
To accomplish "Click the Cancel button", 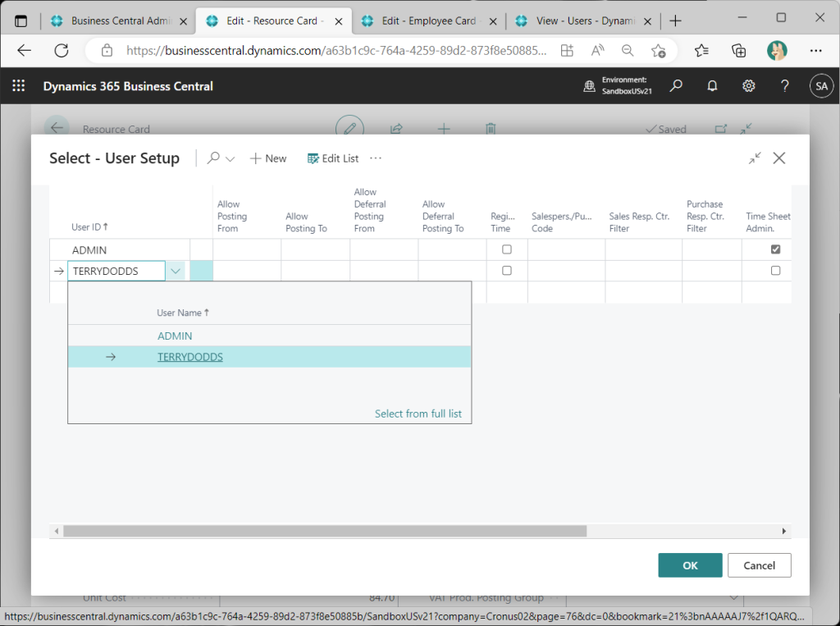I will [759, 565].
